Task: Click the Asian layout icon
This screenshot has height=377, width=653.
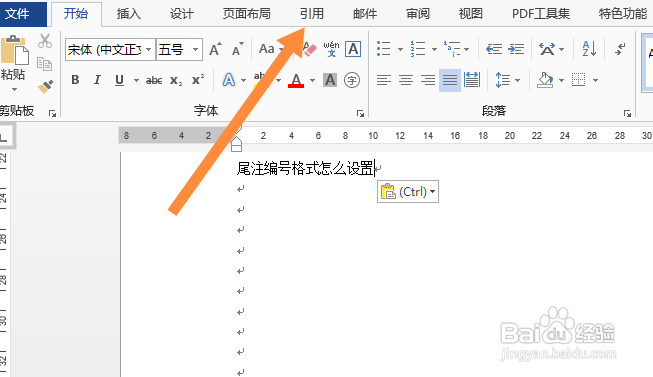Action: point(546,49)
